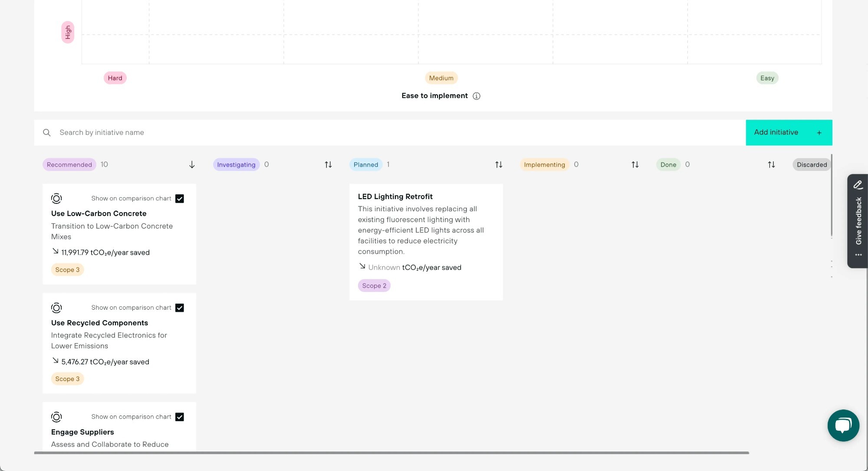This screenshot has width=868, height=471.
Task: Open the LED Lighting Retrofit initiative
Action: point(395,196)
